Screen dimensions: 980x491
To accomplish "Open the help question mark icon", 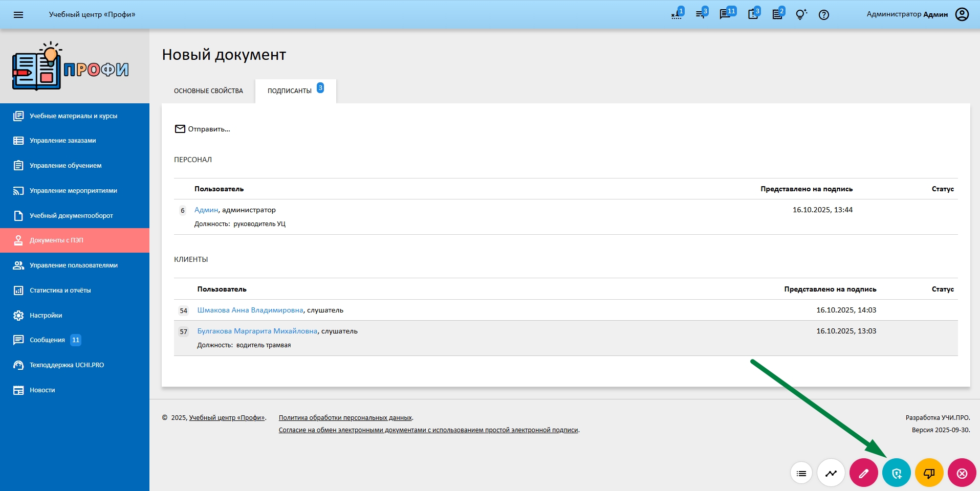I will point(823,15).
